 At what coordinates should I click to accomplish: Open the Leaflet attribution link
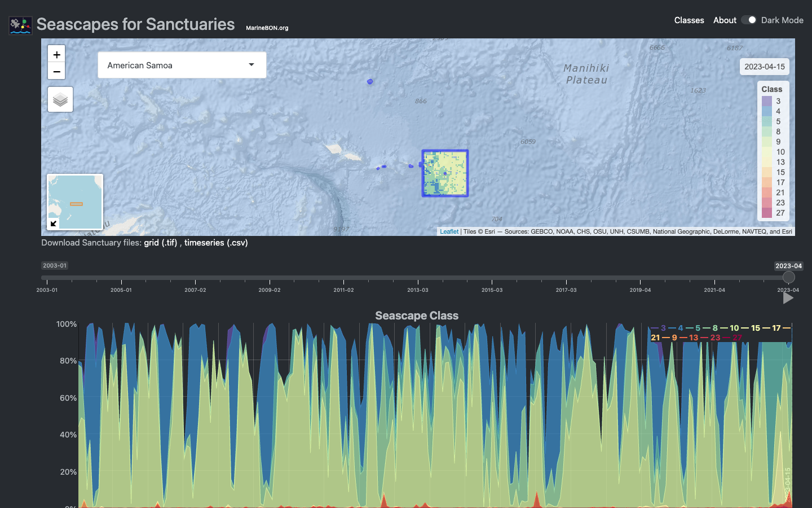[x=449, y=231]
